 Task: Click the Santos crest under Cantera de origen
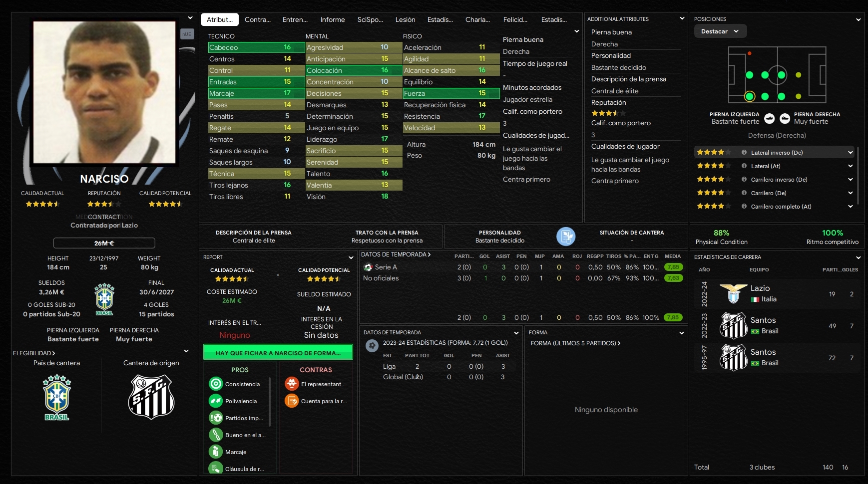tap(151, 397)
